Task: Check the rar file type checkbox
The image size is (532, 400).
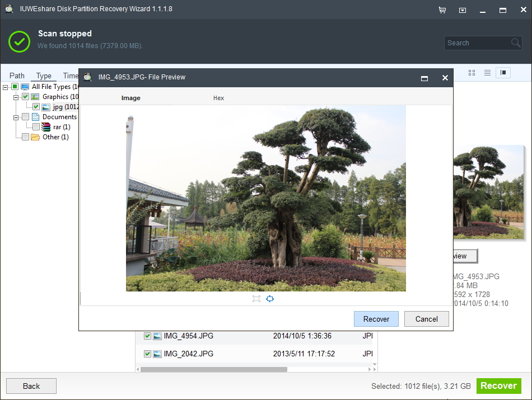Action: point(36,127)
